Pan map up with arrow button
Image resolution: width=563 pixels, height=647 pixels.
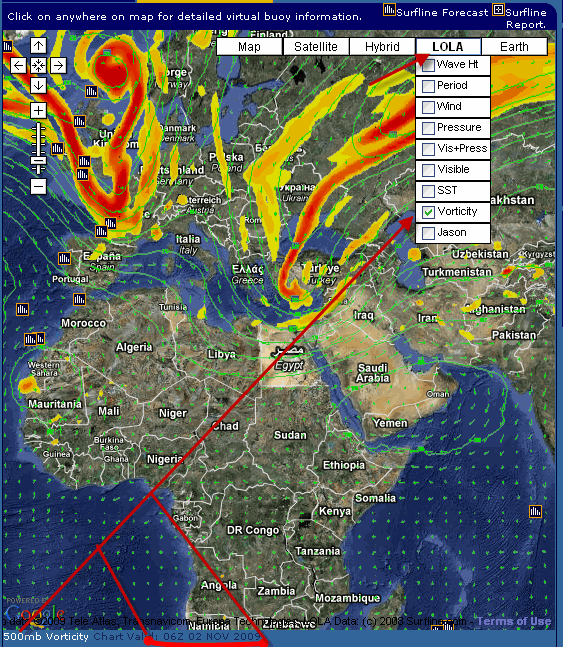[38, 45]
